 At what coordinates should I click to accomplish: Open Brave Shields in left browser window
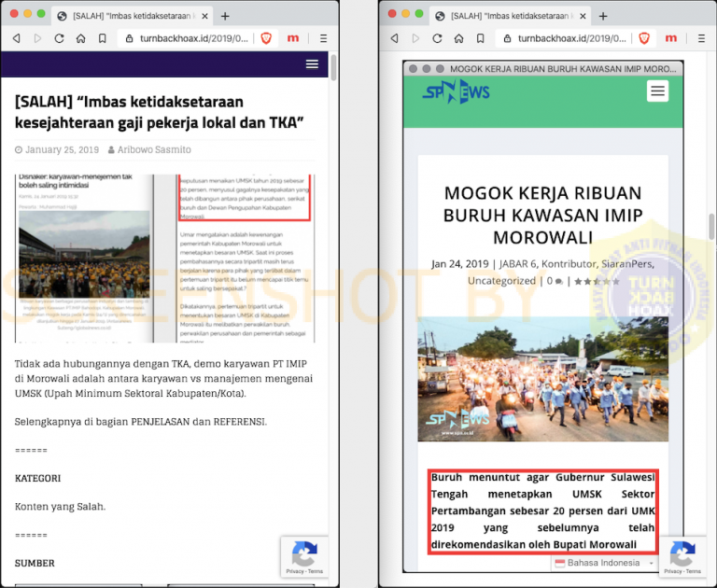tap(266, 38)
